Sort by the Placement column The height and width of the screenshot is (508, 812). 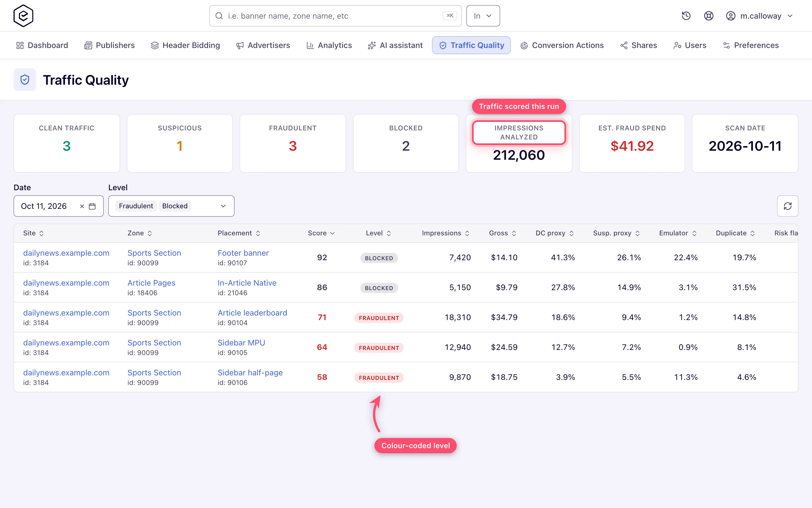click(x=239, y=233)
